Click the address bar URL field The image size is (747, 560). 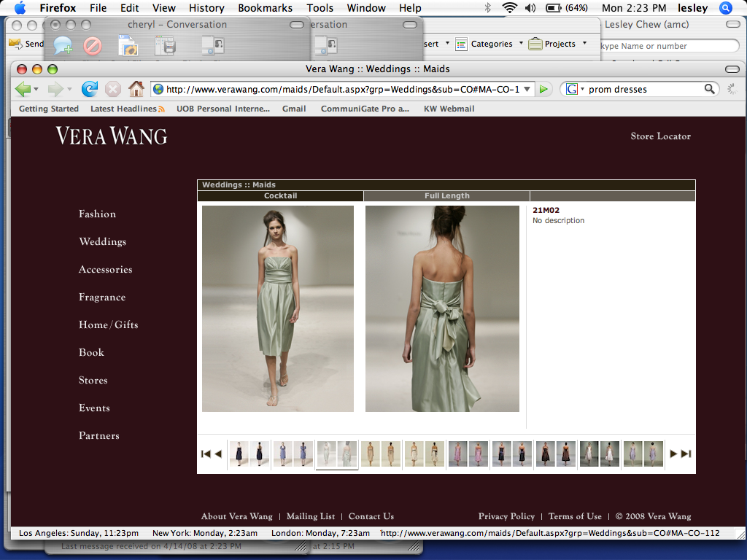point(343,89)
